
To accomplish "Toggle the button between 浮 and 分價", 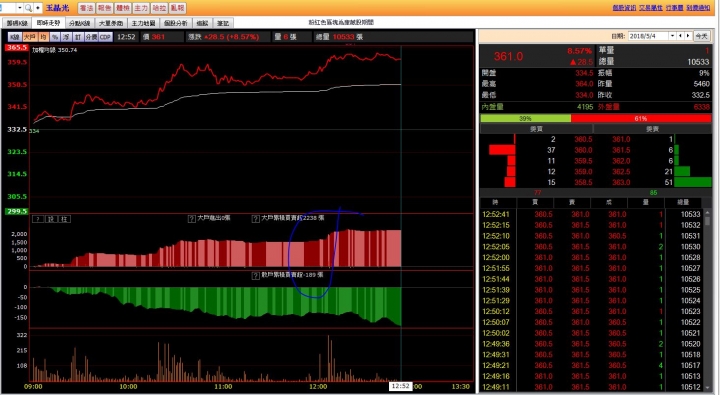I will point(78,37).
